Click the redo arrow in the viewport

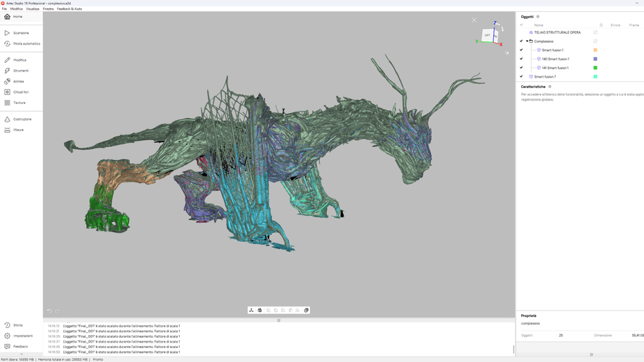(57, 311)
